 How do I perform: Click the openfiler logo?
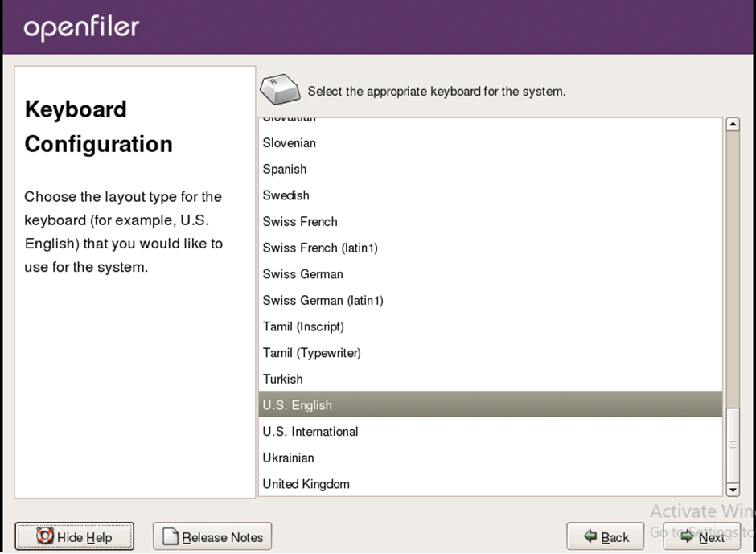pyautogui.click(x=81, y=27)
